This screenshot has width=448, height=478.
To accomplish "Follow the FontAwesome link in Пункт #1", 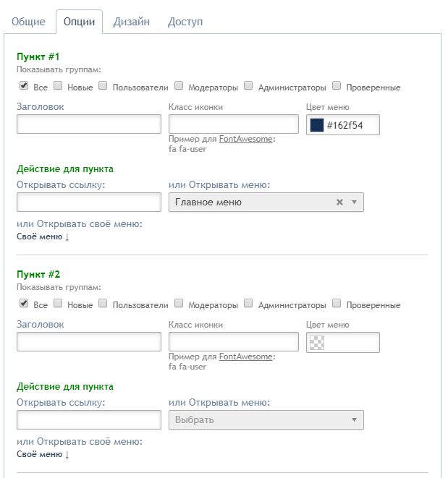I will pyautogui.click(x=245, y=139).
